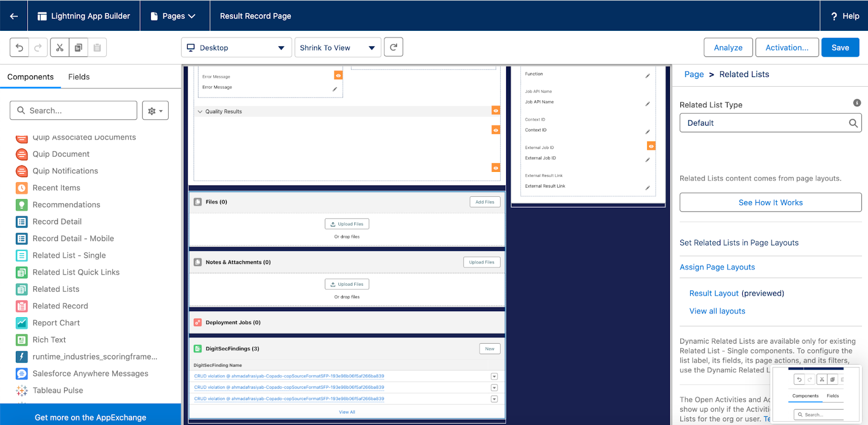Click the See How It Works button
This screenshot has width=868, height=425.
pyautogui.click(x=770, y=202)
